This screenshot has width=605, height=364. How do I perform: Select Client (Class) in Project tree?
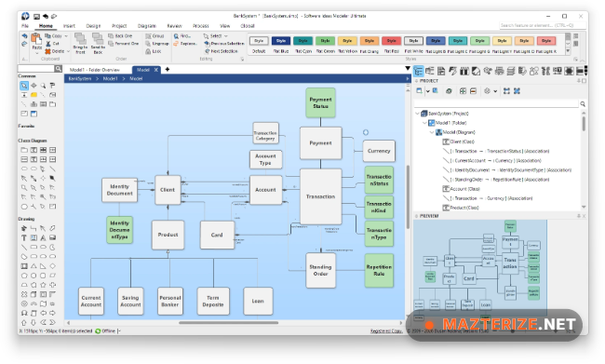click(x=459, y=142)
